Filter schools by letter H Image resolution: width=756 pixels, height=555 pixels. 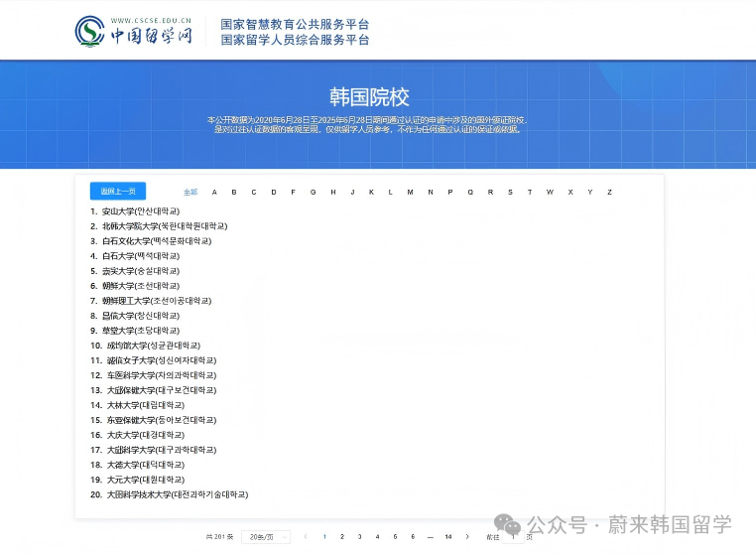[333, 192]
